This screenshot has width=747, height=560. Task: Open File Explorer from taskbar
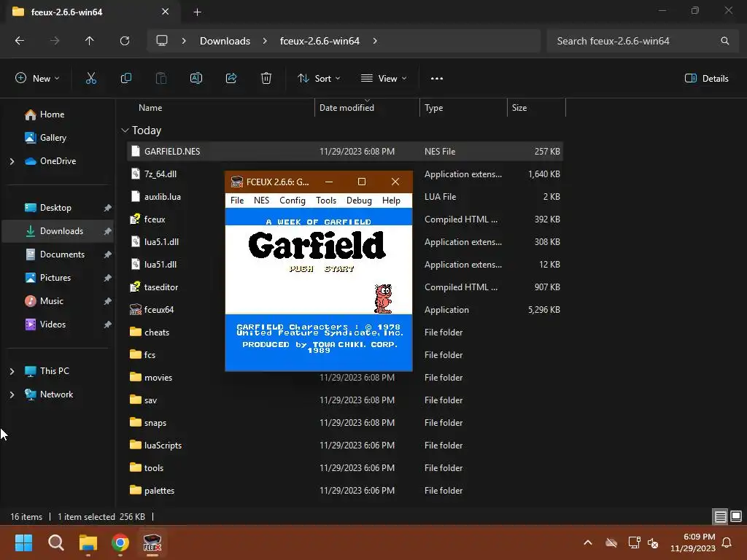pos(88,542)
